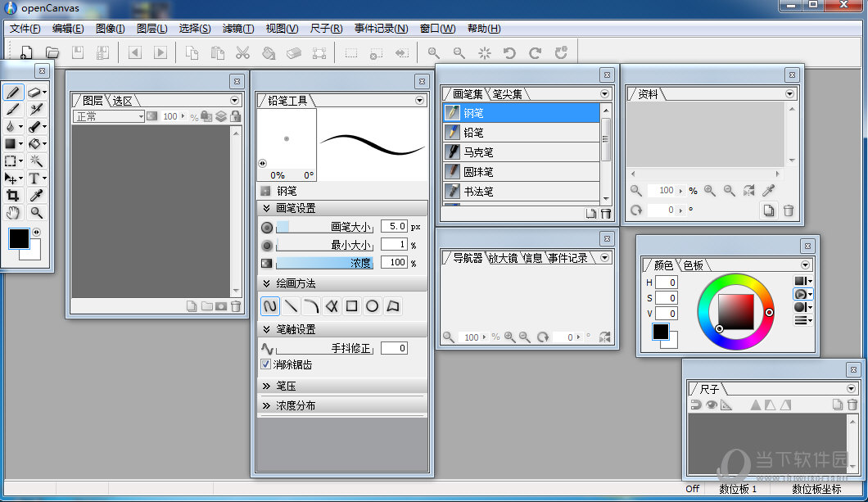Switch to the 笔尖集 tab
868x502 pixels.
pyautogui.click(x=508, y=94)
